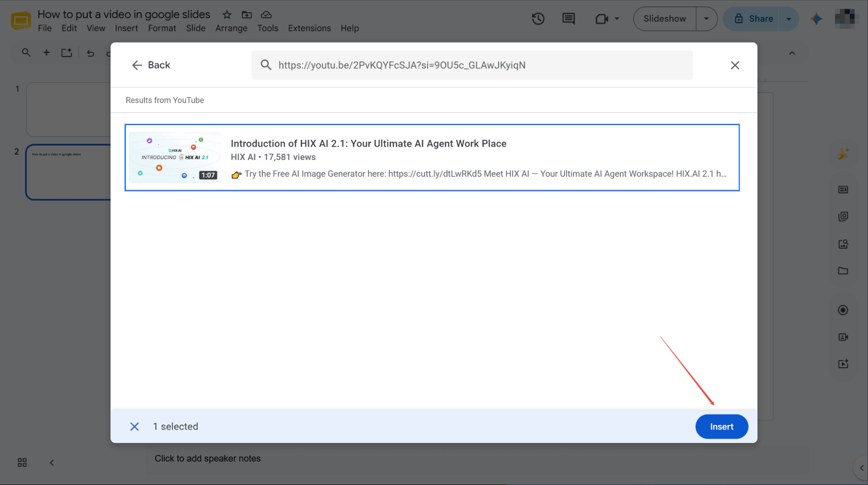Open the banana image generator side icon
Screen dimensions: 868x485
pyautogui.click(x=843, y=154)
